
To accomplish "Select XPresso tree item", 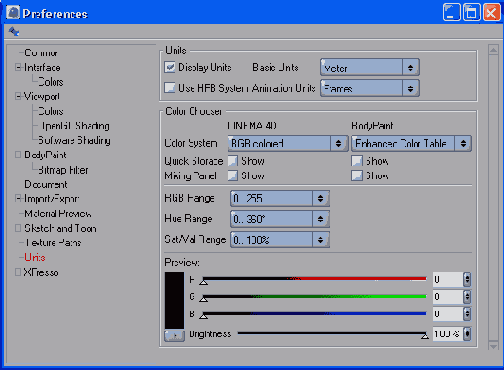I will pyautogui.click(x=41, y=272).
